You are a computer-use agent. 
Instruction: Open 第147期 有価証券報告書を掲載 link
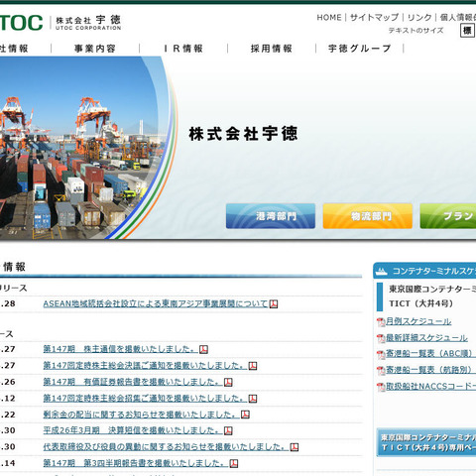[133, 382]
